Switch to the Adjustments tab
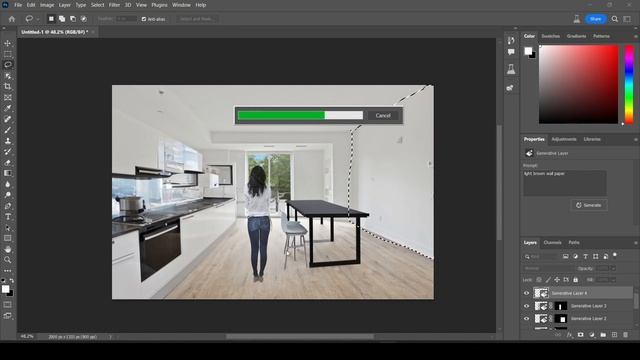Image resolution: width=640 pixels, height=360 pixels. click(564, 139)
